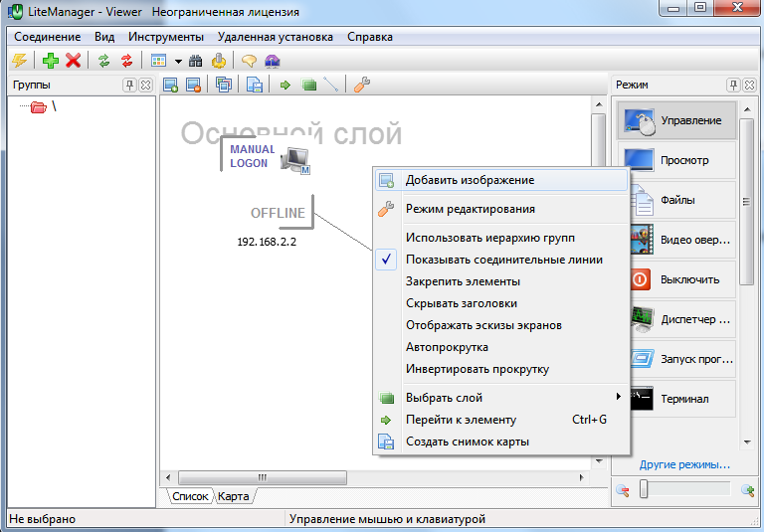Choose Режим редактирования in context menu
The width and height of the screenshot is (764, 532).
[501, 209]
